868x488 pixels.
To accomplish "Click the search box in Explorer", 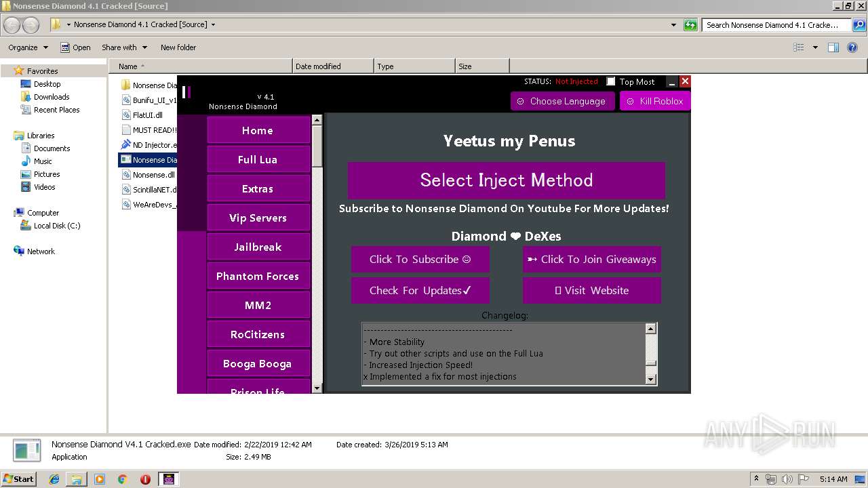I will click(x=776, y=25).
